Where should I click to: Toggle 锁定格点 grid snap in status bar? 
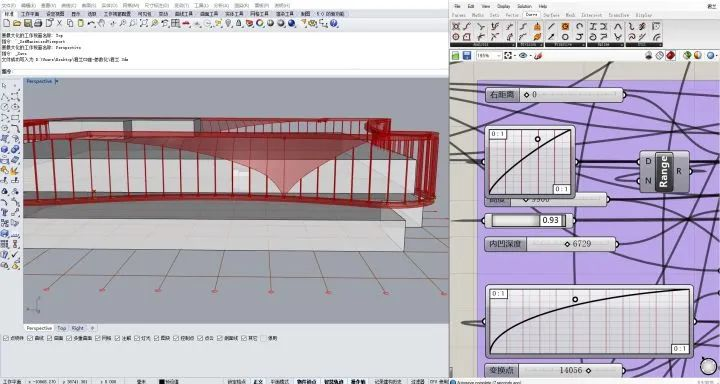(x=237, y=381)
